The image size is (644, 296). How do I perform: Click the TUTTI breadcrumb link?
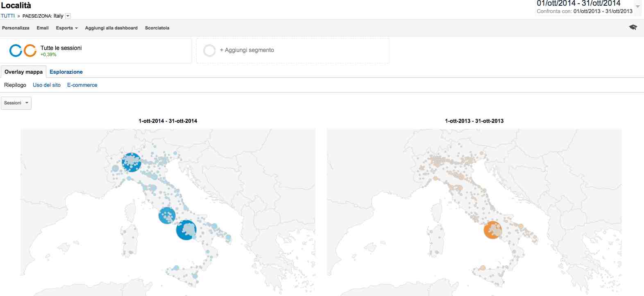pos(8,16)
